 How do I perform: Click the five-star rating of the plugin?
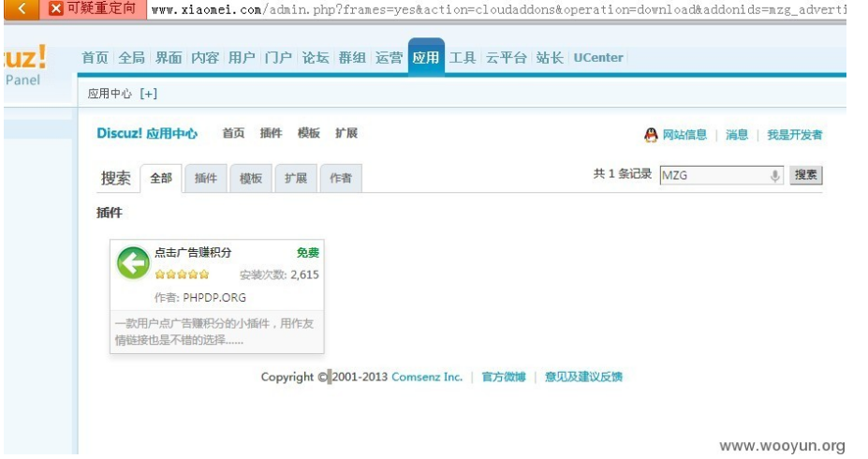pyautogui.click(x=183, y=274)
